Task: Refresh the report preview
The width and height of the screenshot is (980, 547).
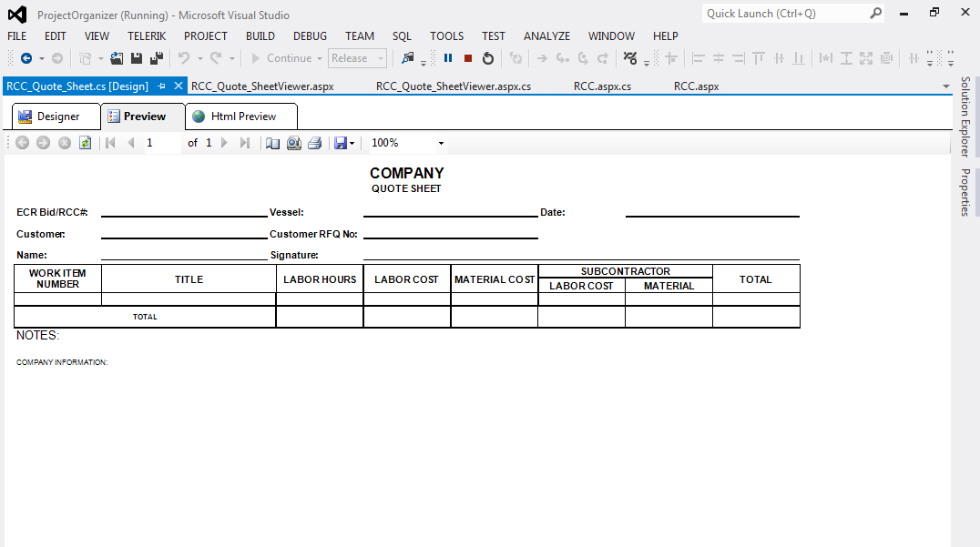Action: coord(85,143)
